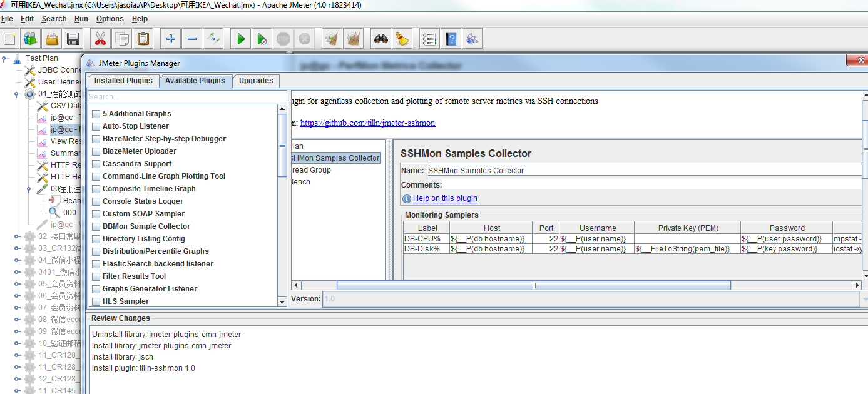Open Search with binoculars icon
868x394 pixels.
point(381,39)
